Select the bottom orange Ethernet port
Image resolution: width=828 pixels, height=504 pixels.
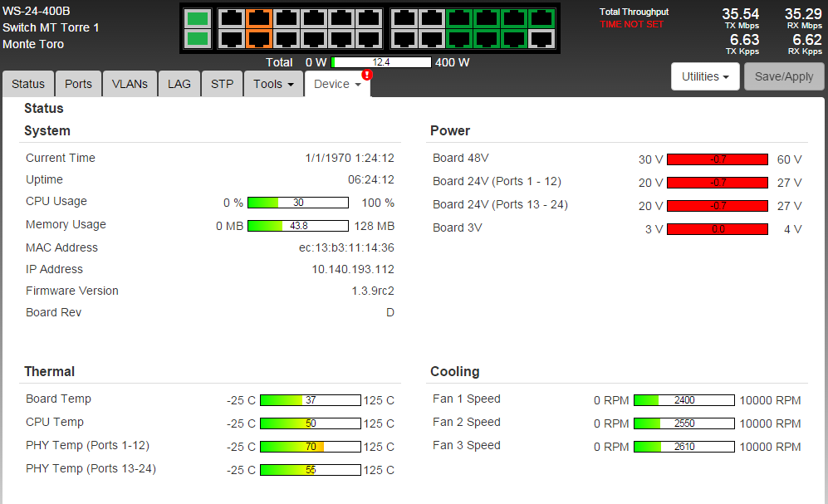(259, 38)
